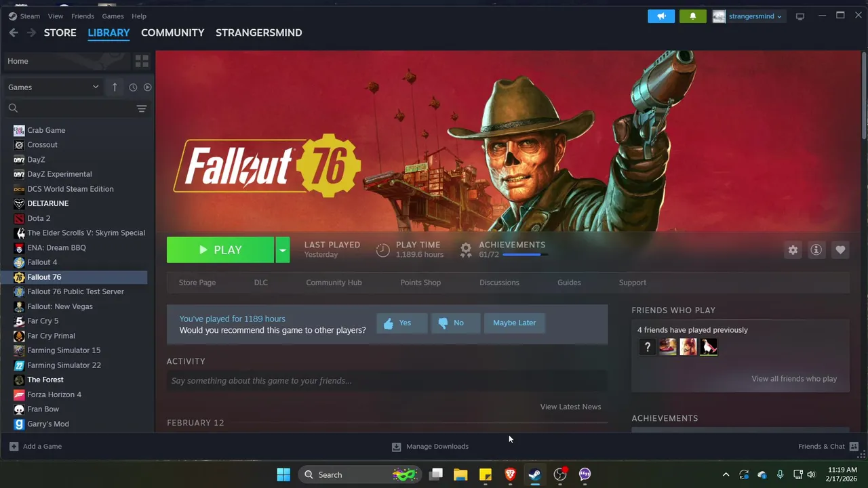This screenshot has width=868, height=488.
Task: Open the notifications bell
Action: click(x=692, y=16)
